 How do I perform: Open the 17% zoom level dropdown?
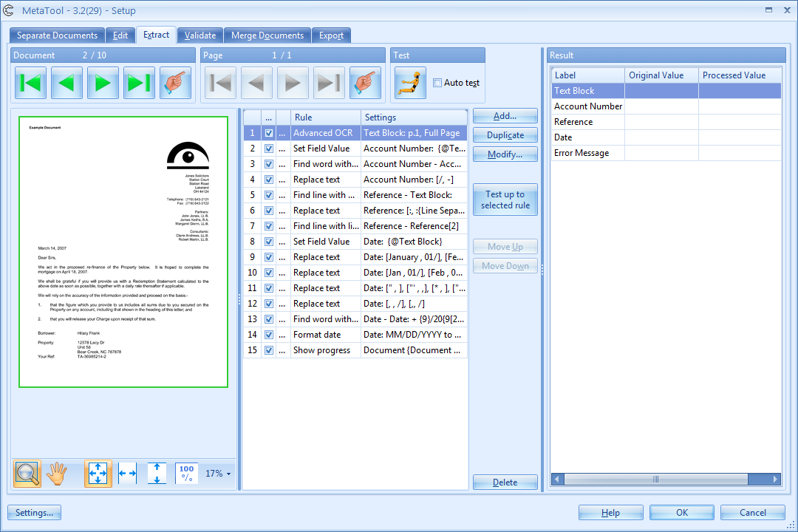[218, 474]
